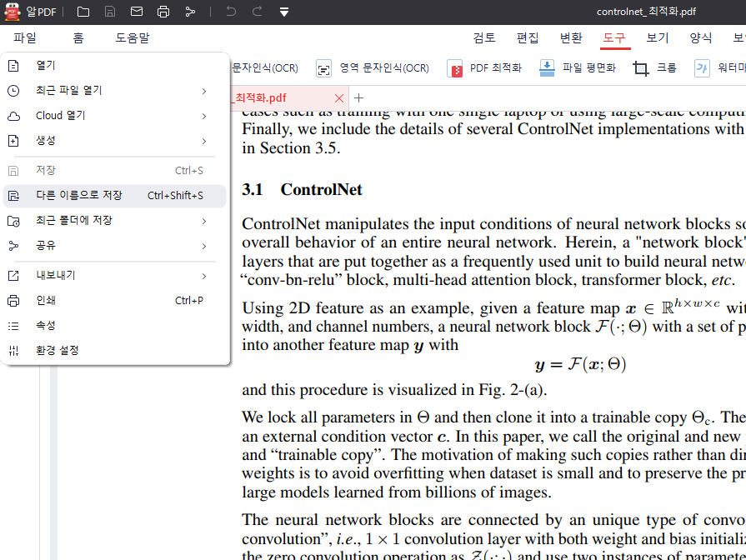Click the equation y = F(x; Θ)

tap(580, 365)
